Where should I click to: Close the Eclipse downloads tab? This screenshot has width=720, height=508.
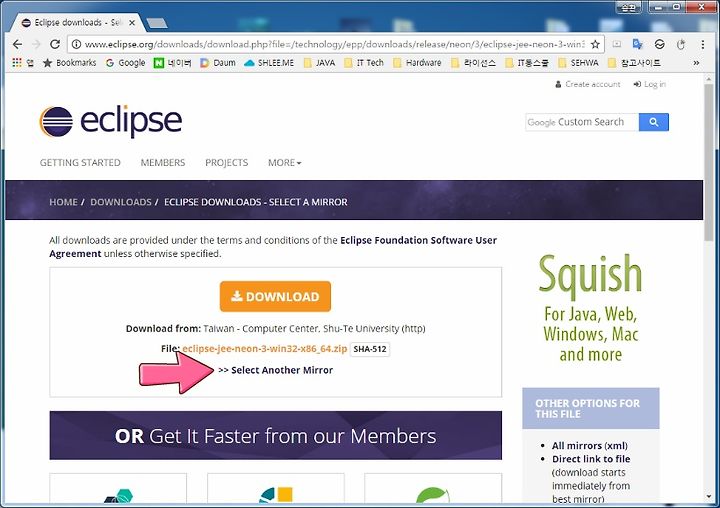coord(132,22)
